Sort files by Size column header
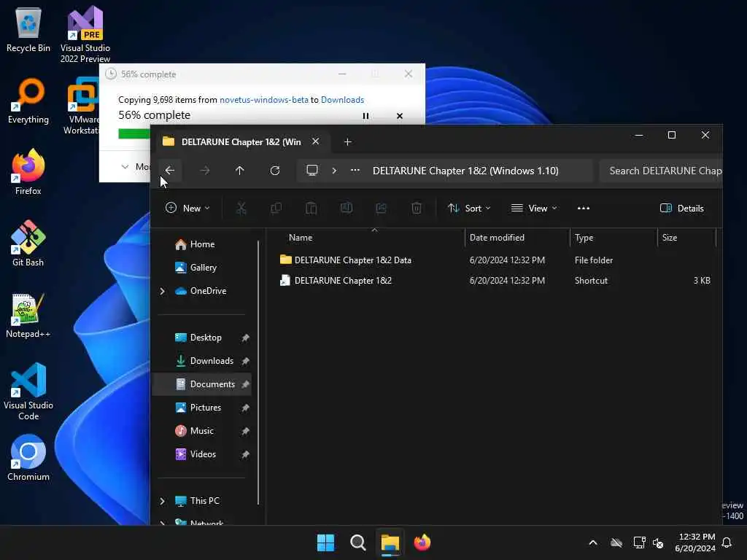Viewport: 747px width, 560px height. (670, 237)
